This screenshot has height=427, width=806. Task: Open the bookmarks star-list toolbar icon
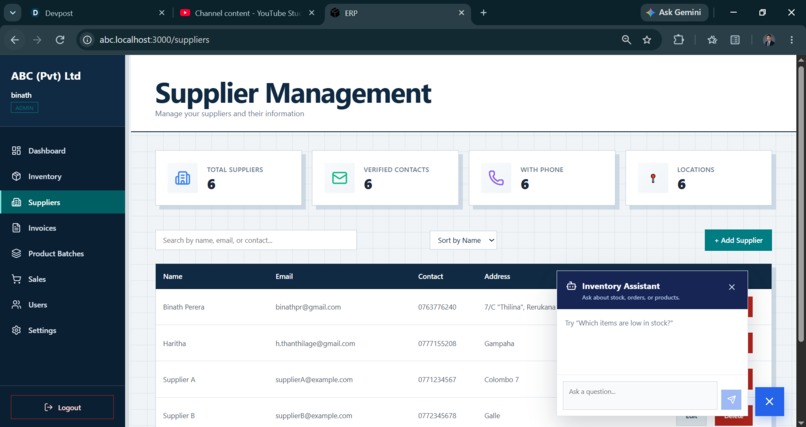(x=712, y=40)
